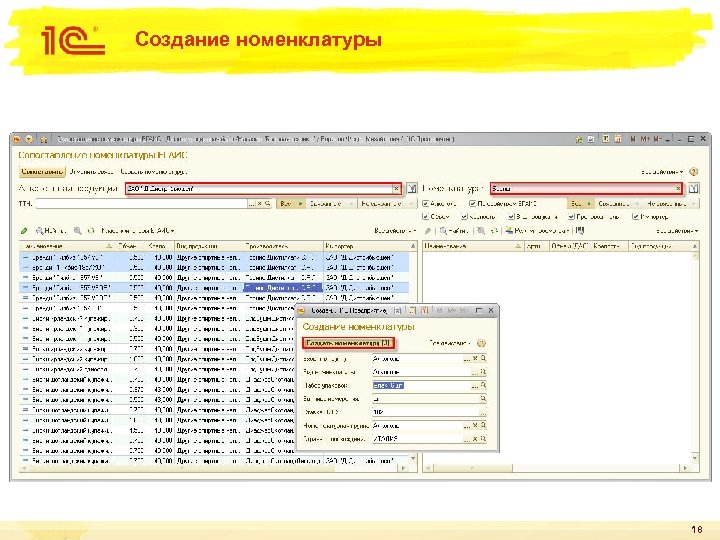Click the ТТН input field
The height and width of the screenshot is (540, 720).
click(141, 203)
